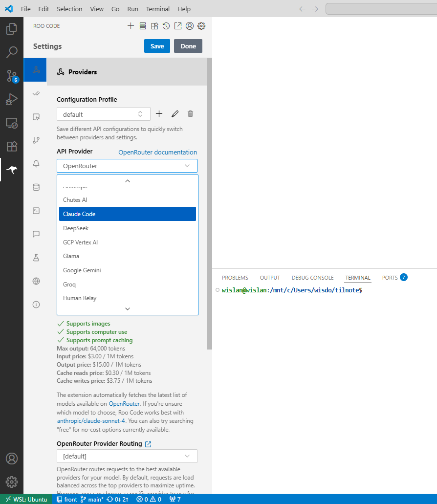
Task: Open the [default] Provider Routing dropdown
Action: [127, 456]
